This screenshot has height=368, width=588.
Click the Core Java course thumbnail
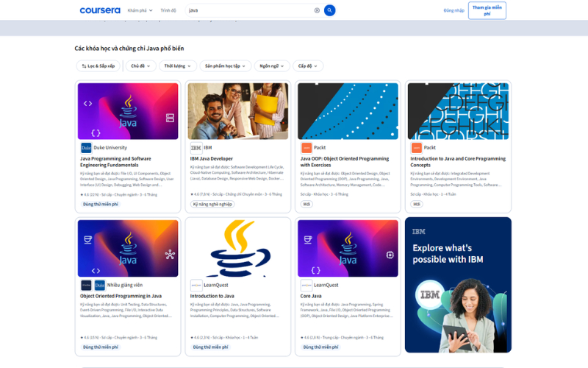pyautogui.click(x=348, y=249)
